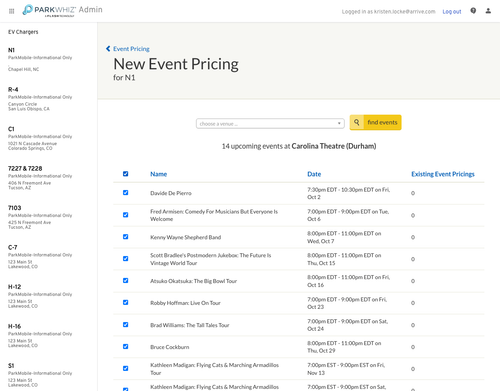Click the find events button

tap(375, 122)
